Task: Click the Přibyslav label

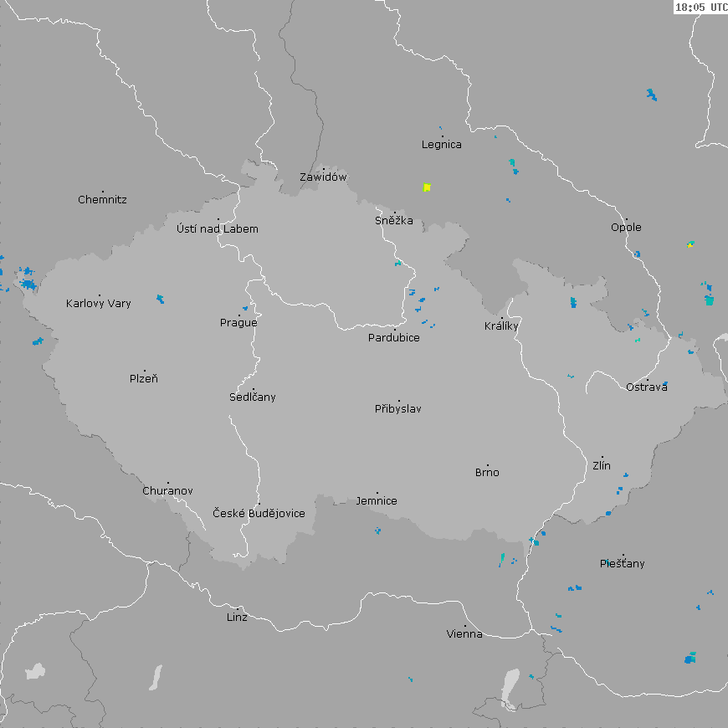Action: (398, 409)
